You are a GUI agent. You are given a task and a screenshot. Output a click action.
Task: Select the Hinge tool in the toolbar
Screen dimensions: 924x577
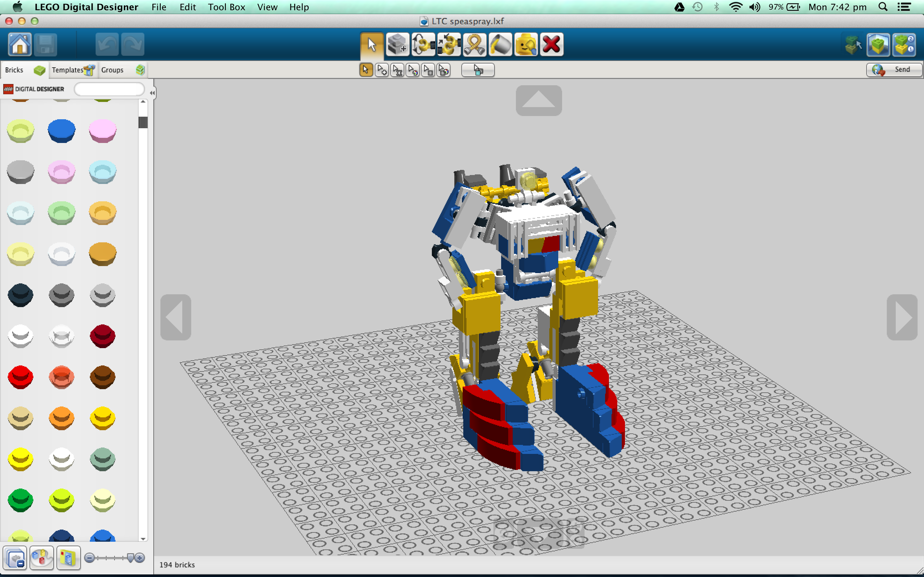click(x=423, y=44)
